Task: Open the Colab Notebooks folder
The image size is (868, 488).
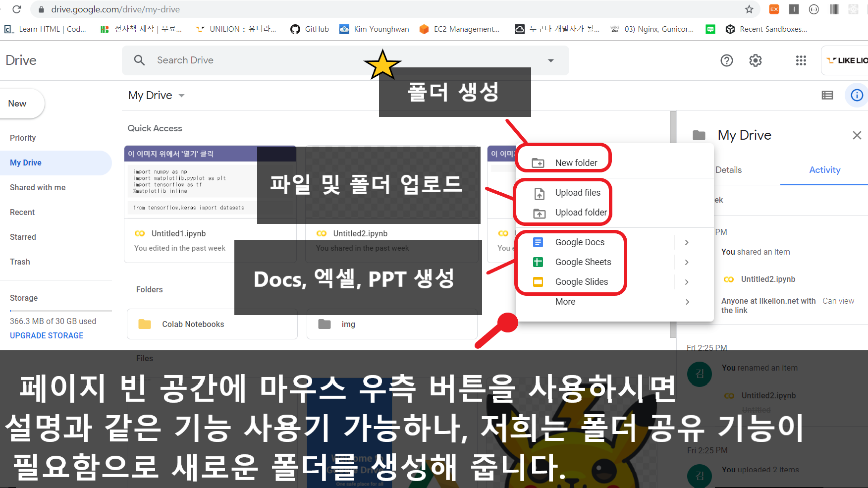Action: click(212, 324)
